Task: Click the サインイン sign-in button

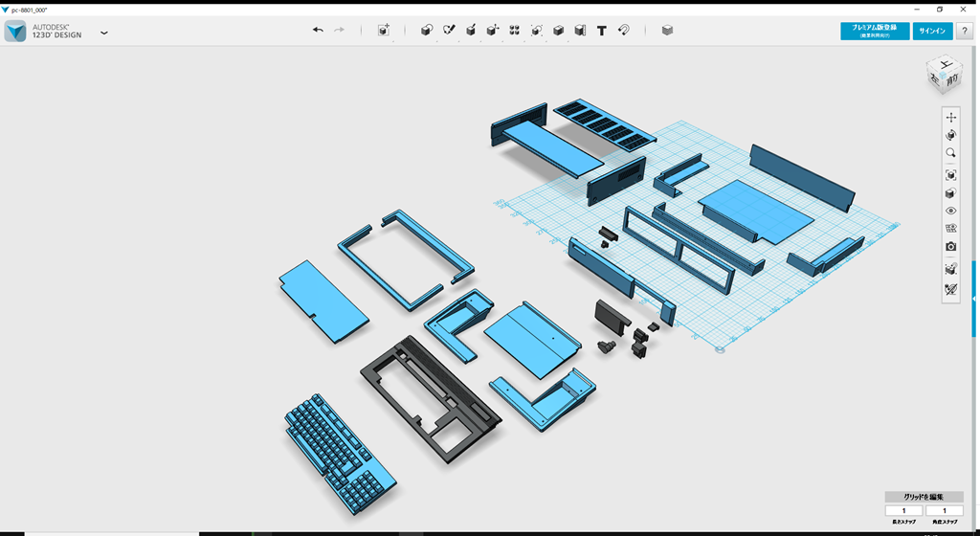Action: 932,31
